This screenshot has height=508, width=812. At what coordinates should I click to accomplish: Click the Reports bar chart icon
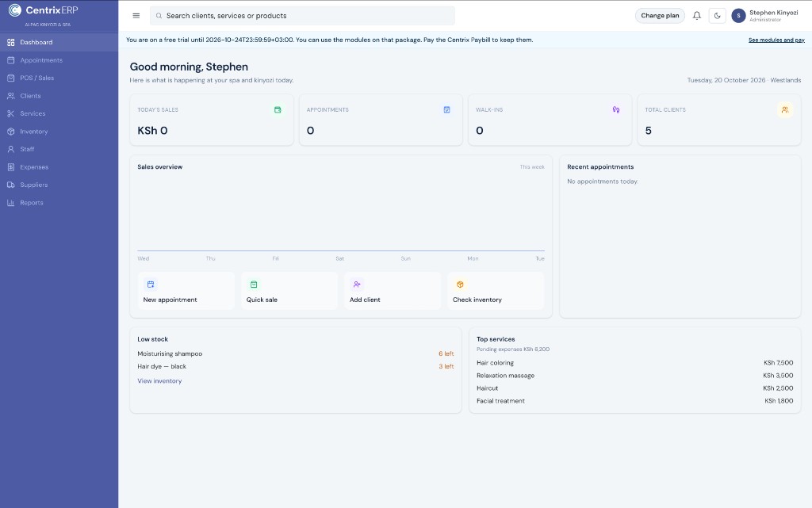click(11, 203)
